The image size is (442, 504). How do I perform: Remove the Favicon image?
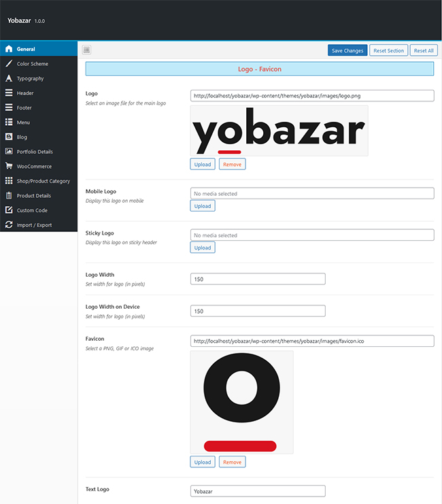click(232, 462)
